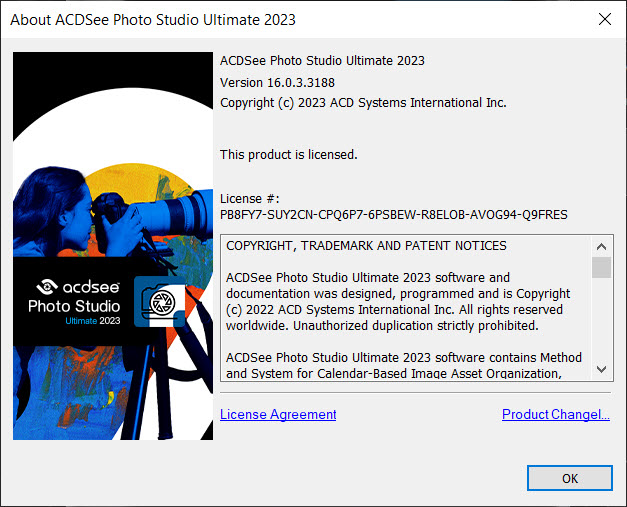Click the 'Ultimate 2023' label on splash image
The width and height of the screenshot is (627, 507).
[x=93, y=321]
